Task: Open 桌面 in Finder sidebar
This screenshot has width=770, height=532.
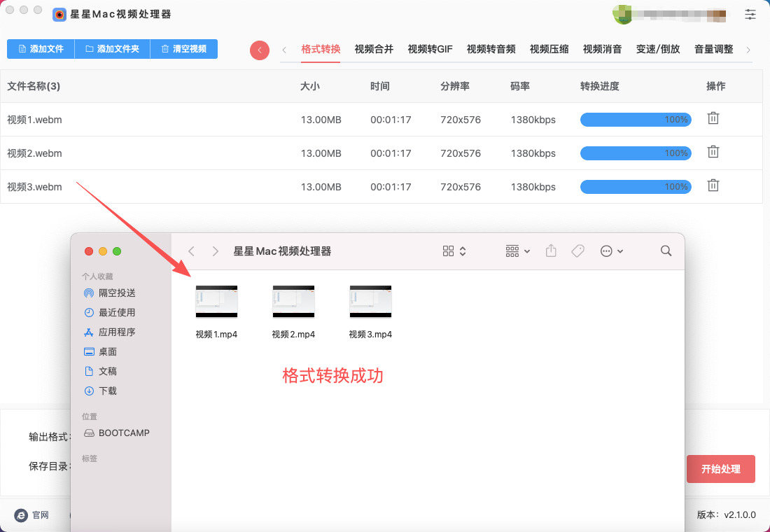Action: (100, 351)
